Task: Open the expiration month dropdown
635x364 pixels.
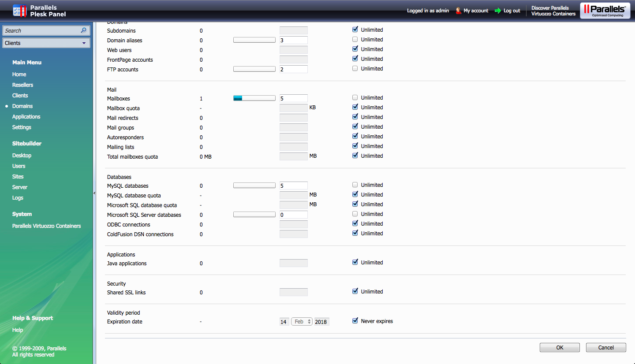Action: [x=302, y=322]
